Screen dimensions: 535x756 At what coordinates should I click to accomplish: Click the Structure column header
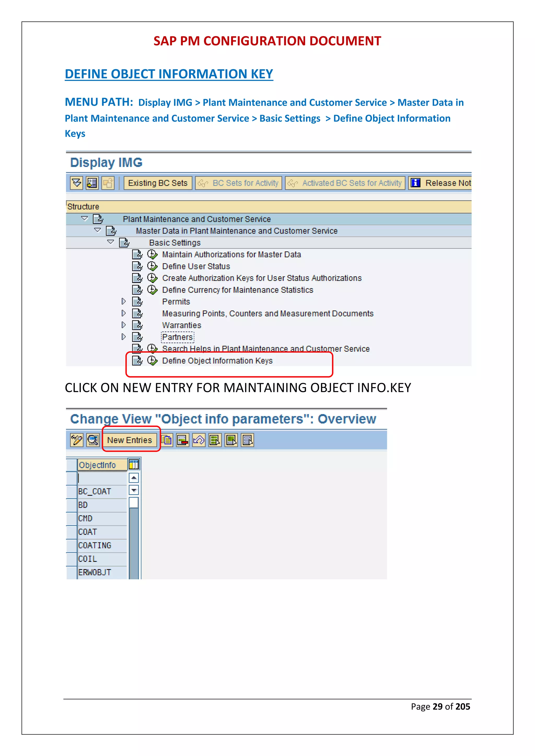point(269,206)
